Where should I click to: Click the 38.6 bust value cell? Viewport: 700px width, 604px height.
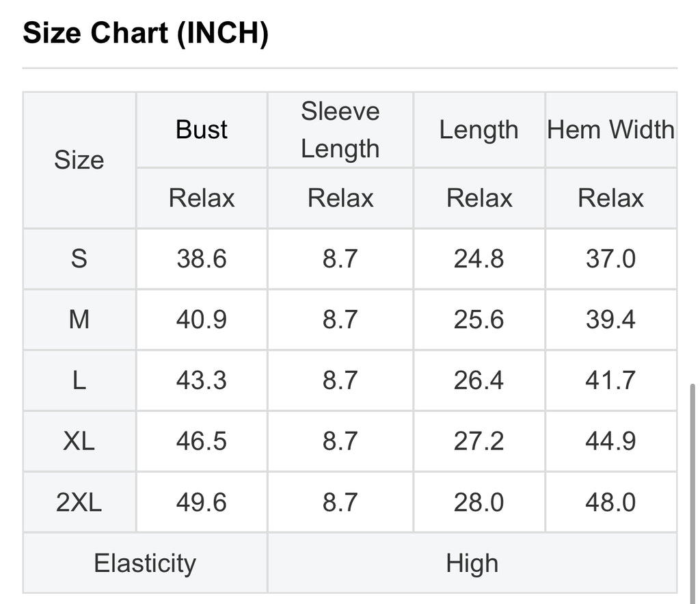pos(202,259)
